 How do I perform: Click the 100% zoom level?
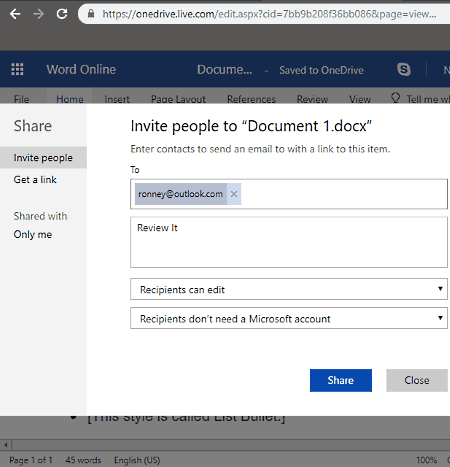[426, 460]
